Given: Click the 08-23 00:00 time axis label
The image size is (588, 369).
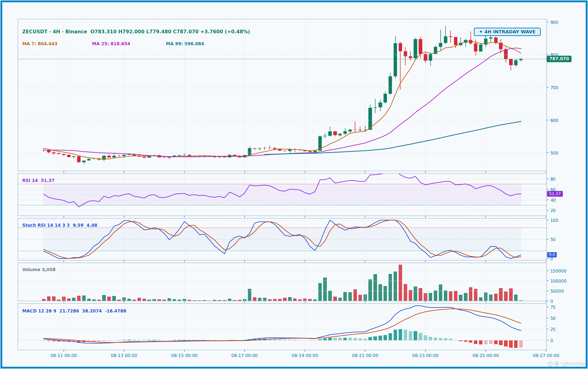Looking at the screenshot, I should [426, 356].
